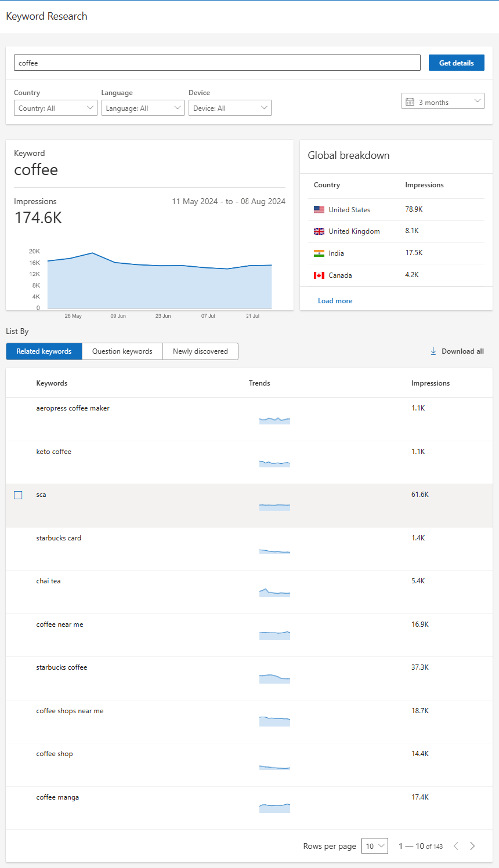This screenshot has width=499, height=868.
Task: Click the India flag icon
Action: point(319,253)
